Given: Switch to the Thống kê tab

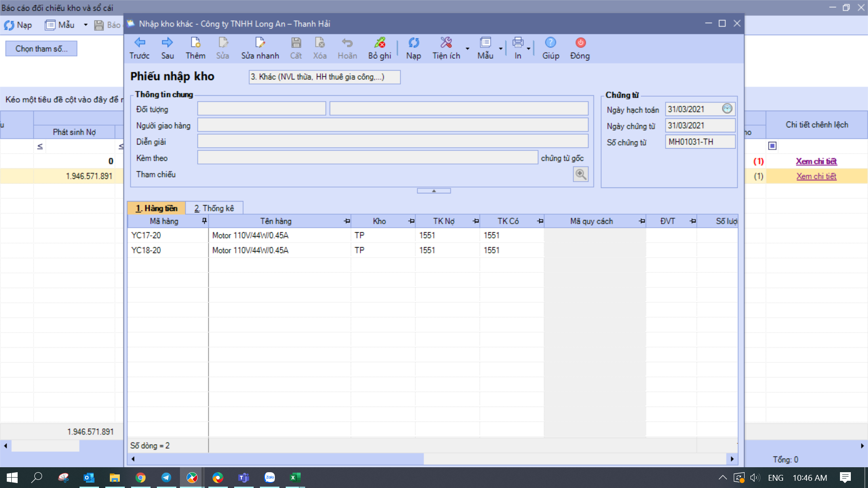Looking at the screenshot, I should click(x=214, y=208).
